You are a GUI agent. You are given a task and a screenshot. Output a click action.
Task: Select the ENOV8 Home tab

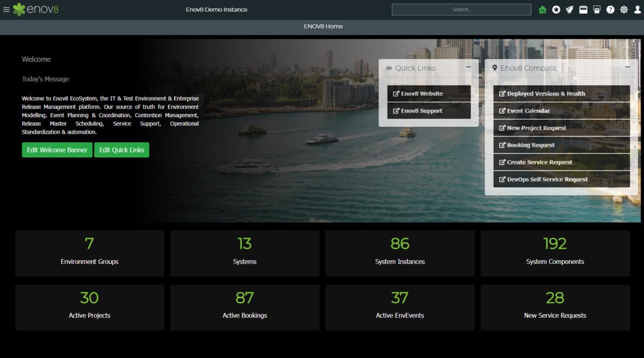[x=323, y=26]
